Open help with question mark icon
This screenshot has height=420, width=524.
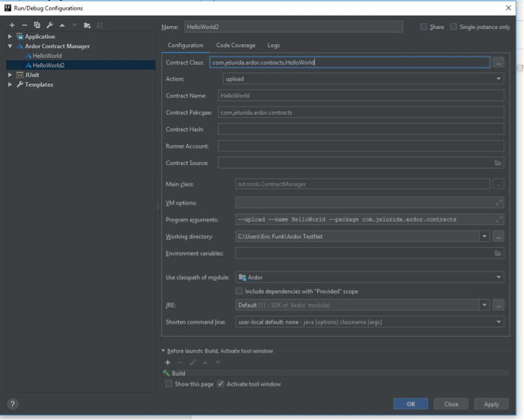13,404
